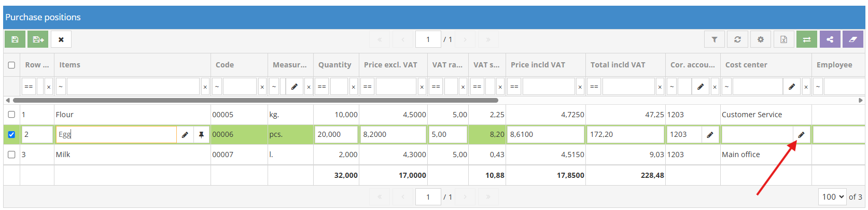Open grid settings gear icon

761,39
